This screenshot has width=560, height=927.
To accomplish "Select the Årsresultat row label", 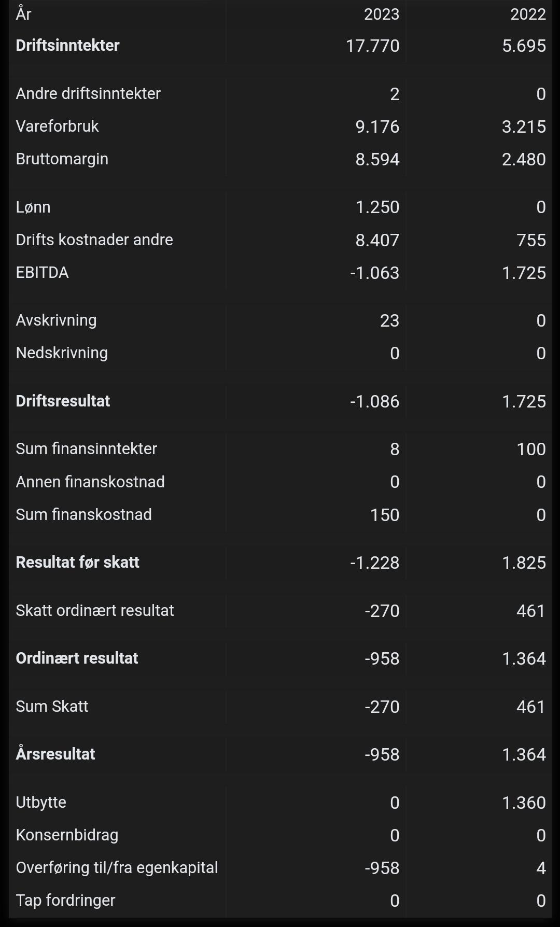I will point(55,754).
